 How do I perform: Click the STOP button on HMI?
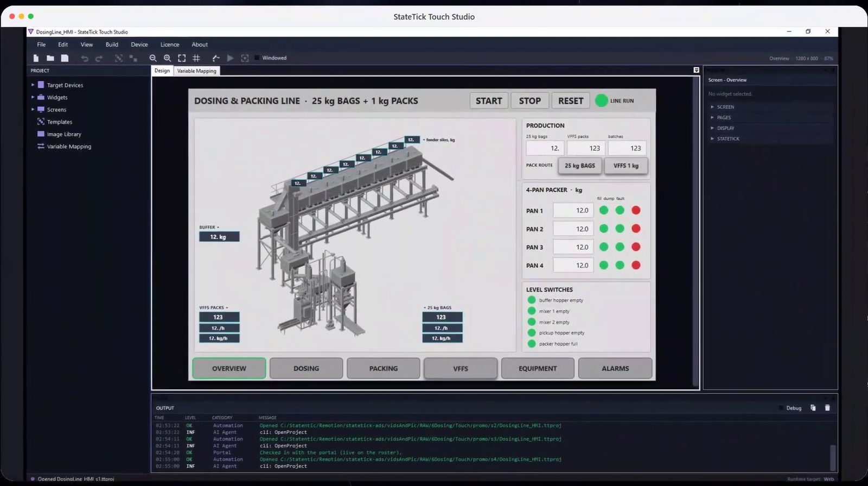pos(530,101)
